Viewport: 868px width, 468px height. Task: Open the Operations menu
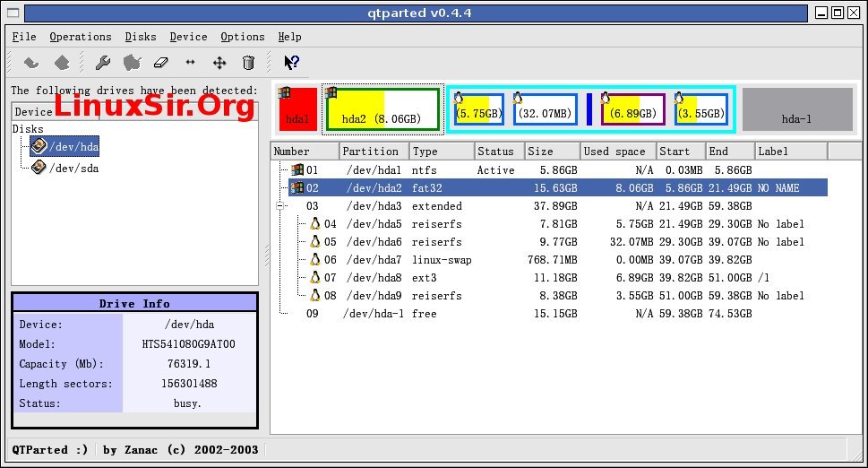point(81,37)
